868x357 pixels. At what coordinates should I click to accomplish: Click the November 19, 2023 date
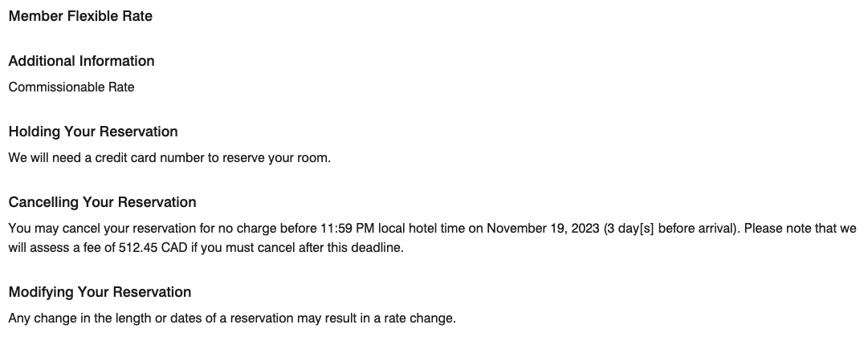[x=543, y=229]
